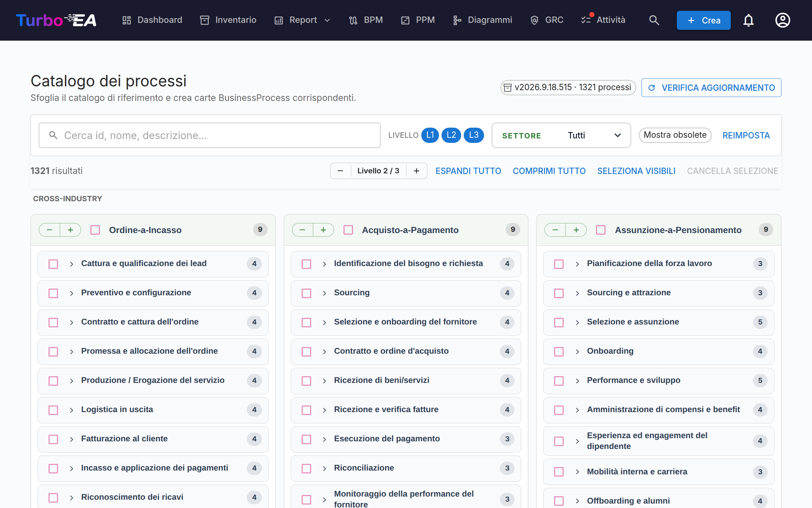Viewport: 812px width, 508px height.
Task: Expand Esecuzione del pagamento row chevron
Action: click(x=324, y=439)
